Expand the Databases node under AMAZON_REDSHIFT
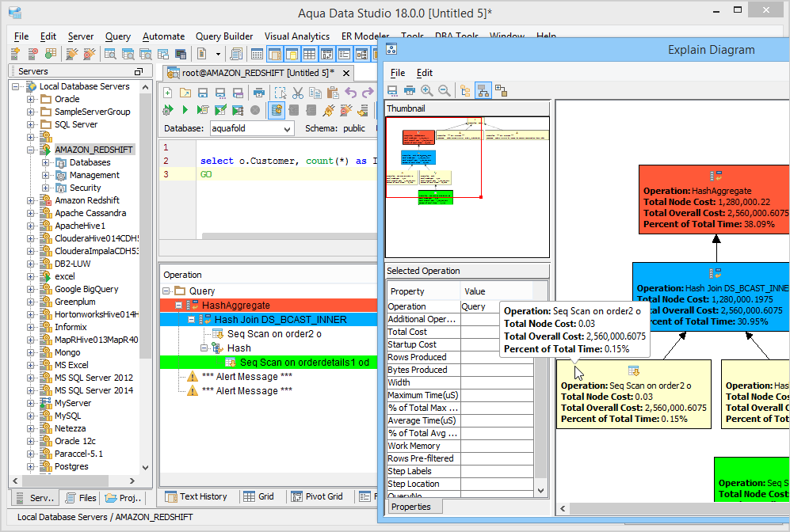This screenshot has width=790, height=532. pyautogui.click(x=46, y=162)
